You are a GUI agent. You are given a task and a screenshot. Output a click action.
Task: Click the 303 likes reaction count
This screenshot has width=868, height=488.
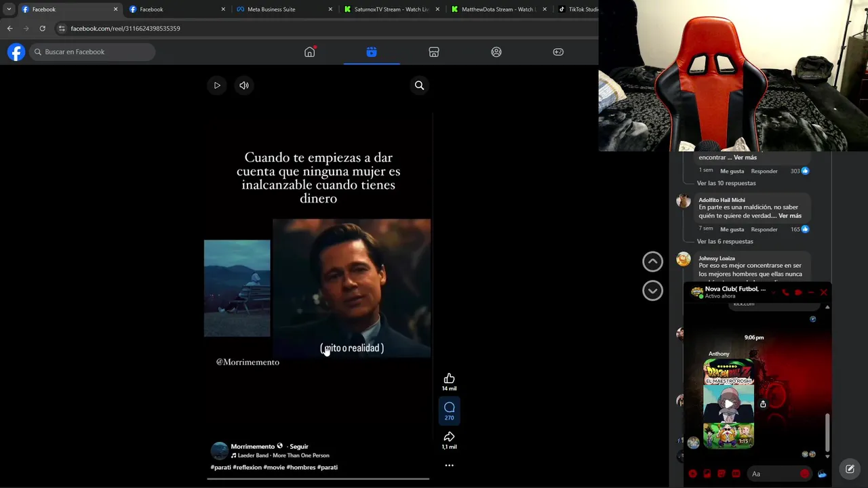(x=800, y=171)
